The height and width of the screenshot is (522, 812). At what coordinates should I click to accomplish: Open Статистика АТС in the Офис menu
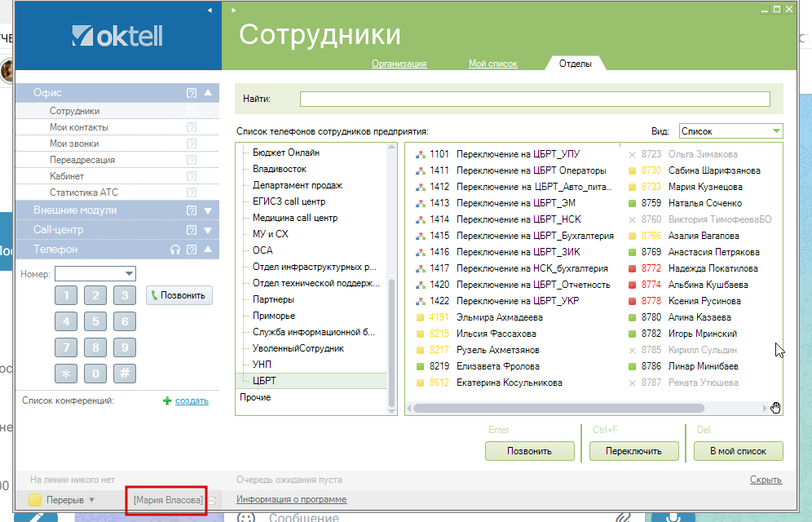pyautogui.click(x=84, y=192)
